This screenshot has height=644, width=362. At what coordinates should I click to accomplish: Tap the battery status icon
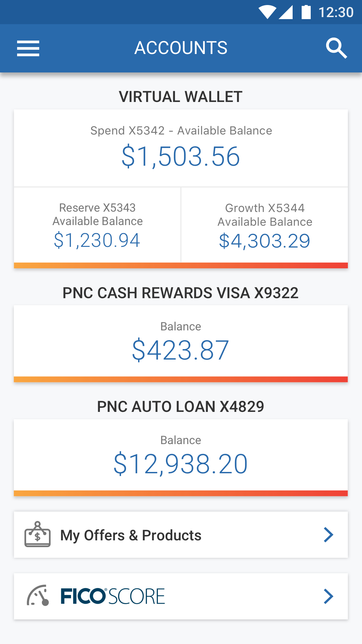(x=306, y=12)
